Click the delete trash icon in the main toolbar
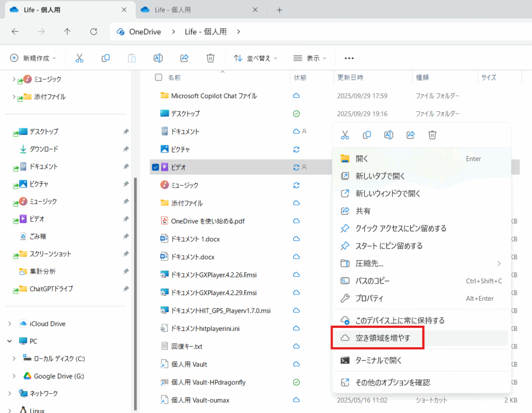 [210, 58]
